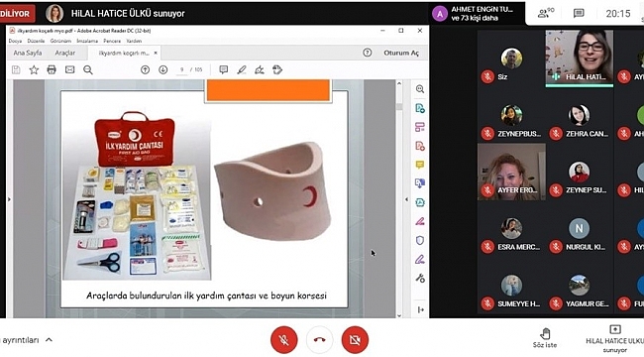This screenshot has width=644, height=357.
Task: Open the Görünüm menu
Action: [60, 41]
